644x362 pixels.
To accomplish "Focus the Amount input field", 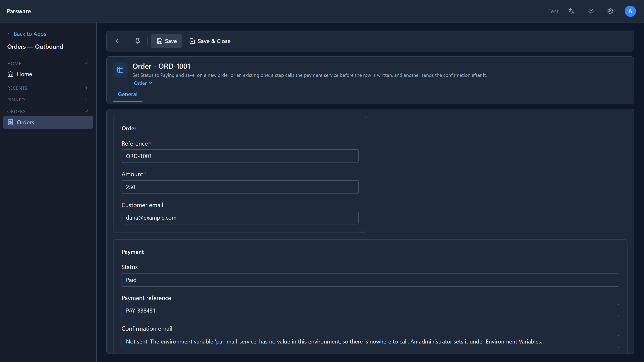I will click(240, 187).
